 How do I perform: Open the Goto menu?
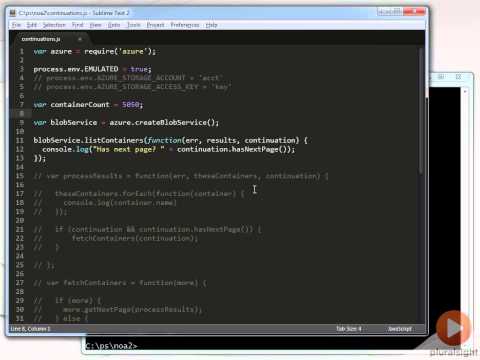pyautogui.click(x=114, y=25)
